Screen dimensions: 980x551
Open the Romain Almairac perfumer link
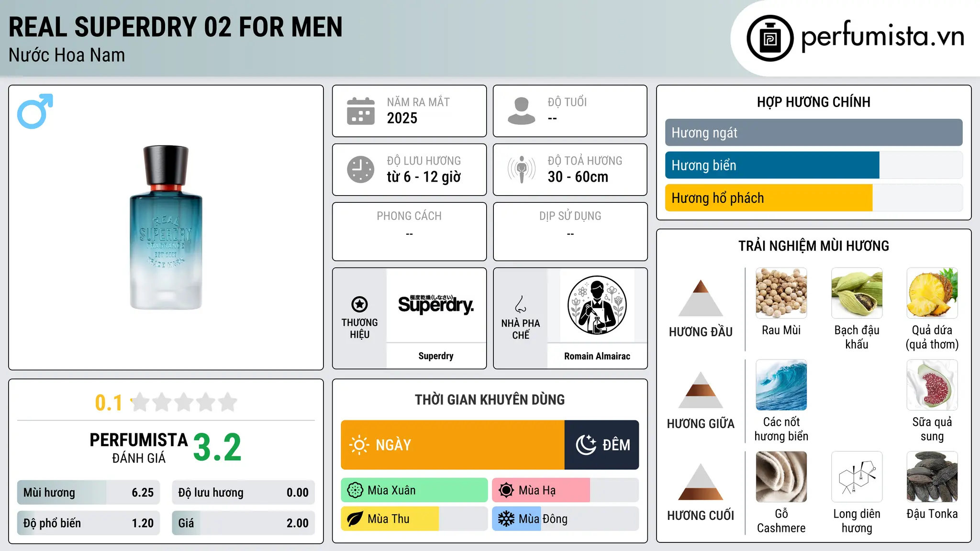tap(597, 356)
